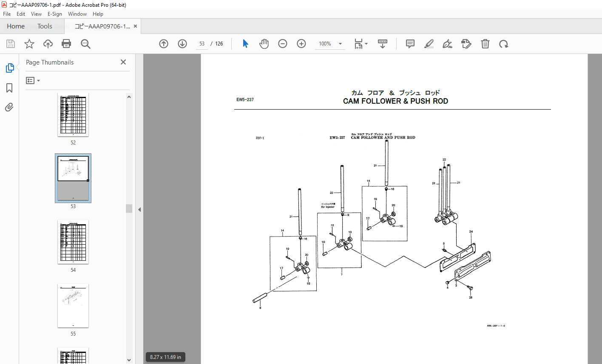Image resolution: width=602 pixels, height=364 pixels.
Task: Open thumbnail options menu dropdown
Action: tap(33, 80)
